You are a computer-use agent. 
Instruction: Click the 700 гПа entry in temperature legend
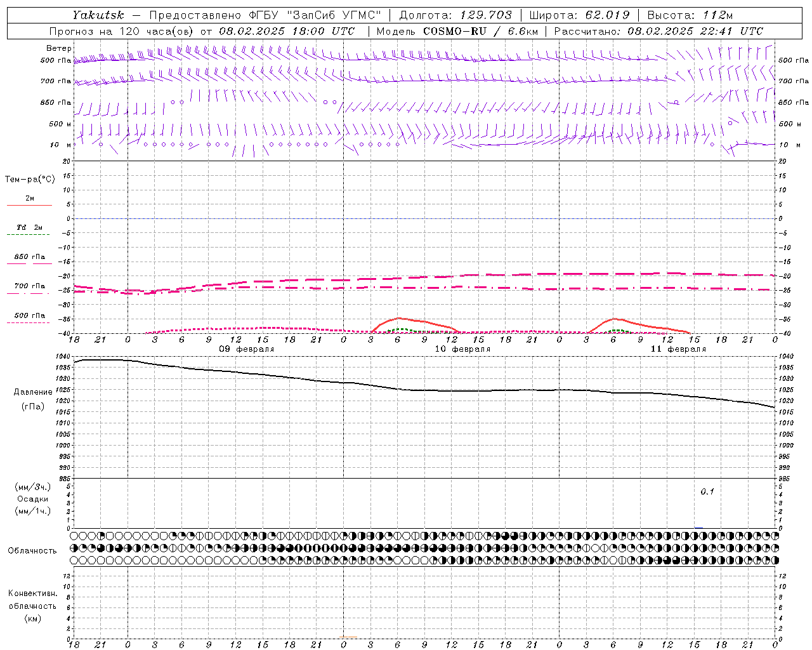(x=30, y=286)
